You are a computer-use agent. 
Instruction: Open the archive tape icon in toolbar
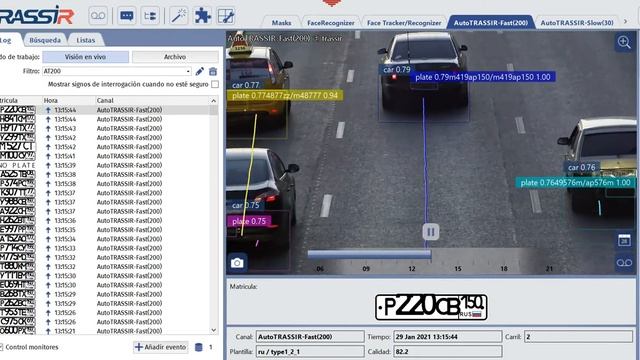(x=98, y=16)
